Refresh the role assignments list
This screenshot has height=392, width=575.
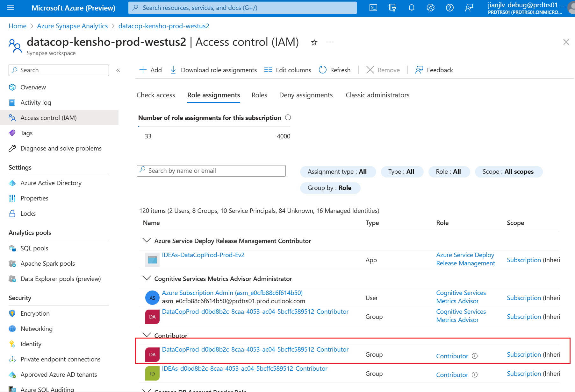click(x=334, y=70)
